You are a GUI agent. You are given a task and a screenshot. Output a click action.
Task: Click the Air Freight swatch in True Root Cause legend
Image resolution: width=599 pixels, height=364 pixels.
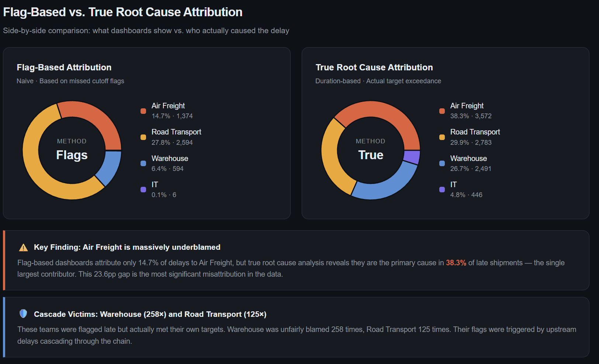pos(442,111)
